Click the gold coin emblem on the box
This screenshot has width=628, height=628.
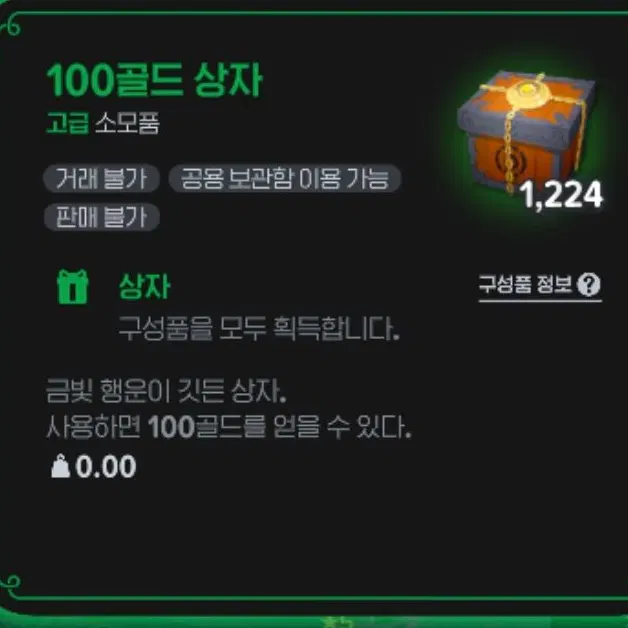(525, 92)
